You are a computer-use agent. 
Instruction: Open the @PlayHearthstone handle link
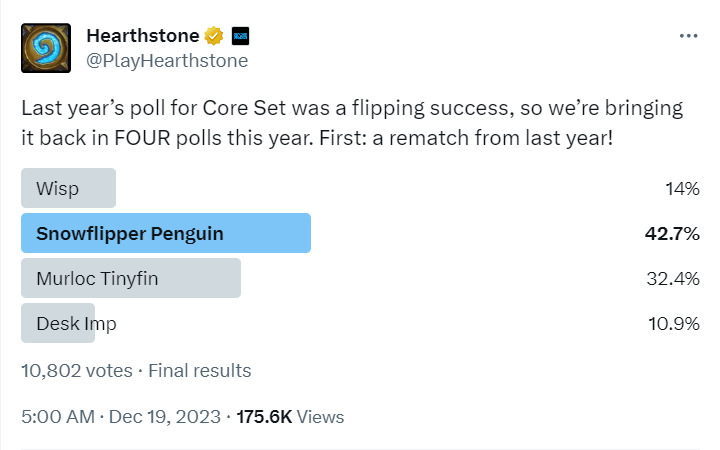pyautogui.click(x=167, y=61)
